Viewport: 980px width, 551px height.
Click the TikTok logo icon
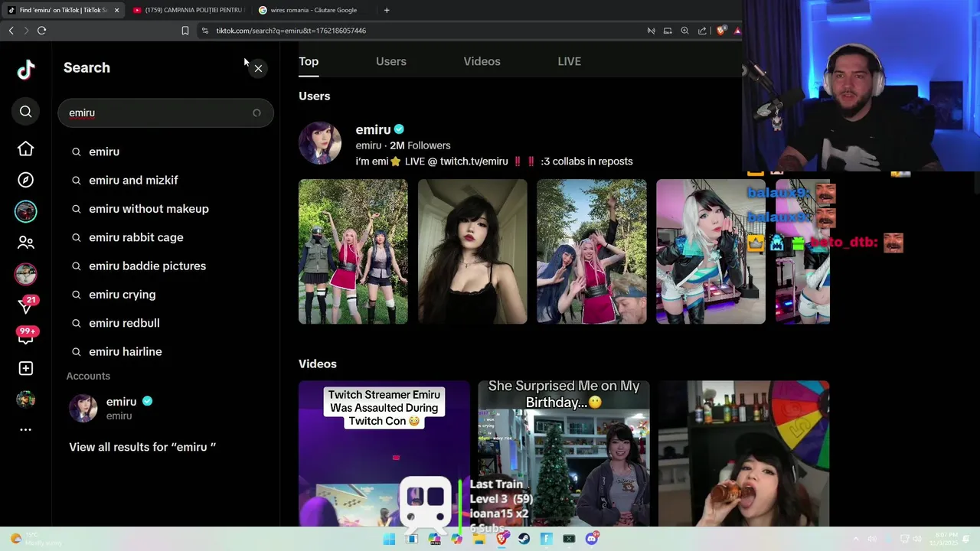pyautogui.click(x=26, y=70)
